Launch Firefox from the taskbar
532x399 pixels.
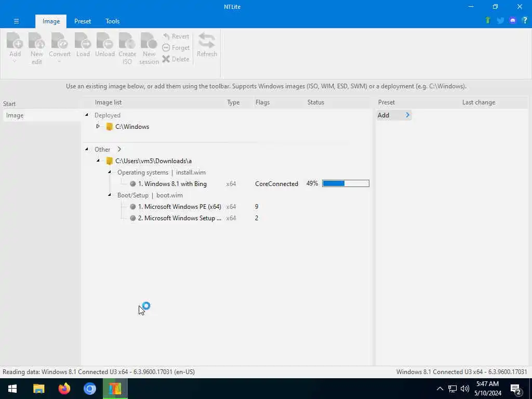[x=64, y=389]
